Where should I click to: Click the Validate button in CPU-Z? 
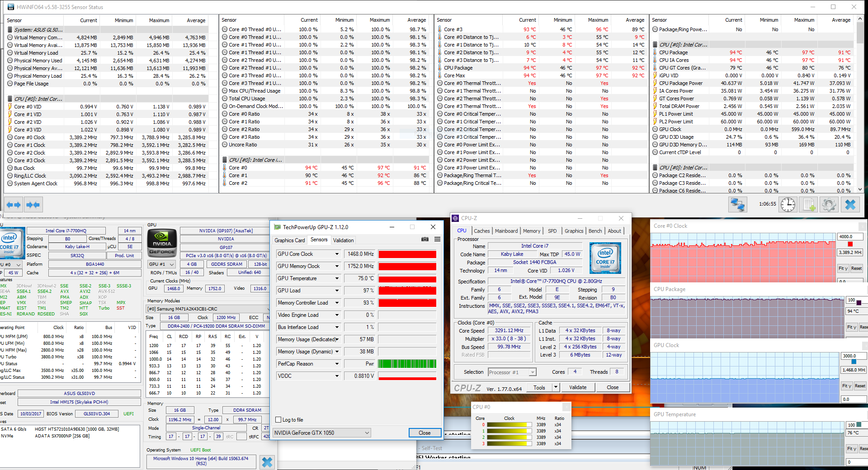(x=578, y=387)
